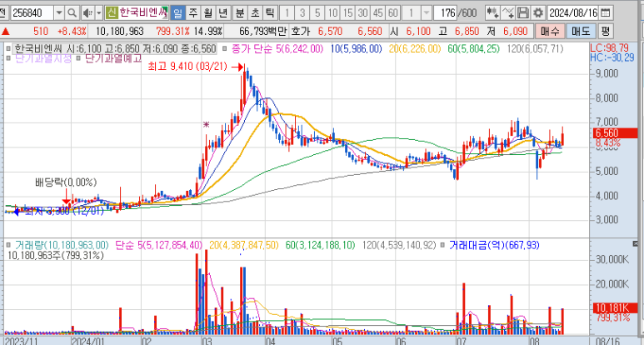
Task: Select the 5 interval button
Action: (x=317, y=13)
